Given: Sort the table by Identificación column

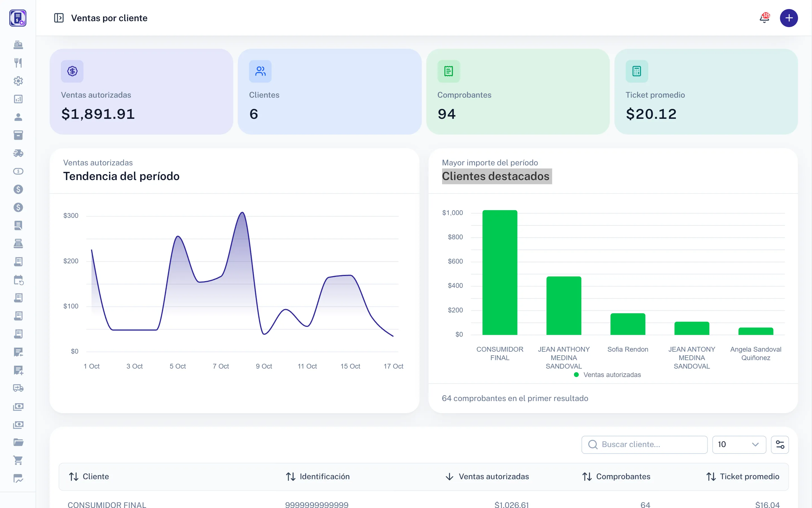Looking at the screenshot, I should click(x=317, y=476).
